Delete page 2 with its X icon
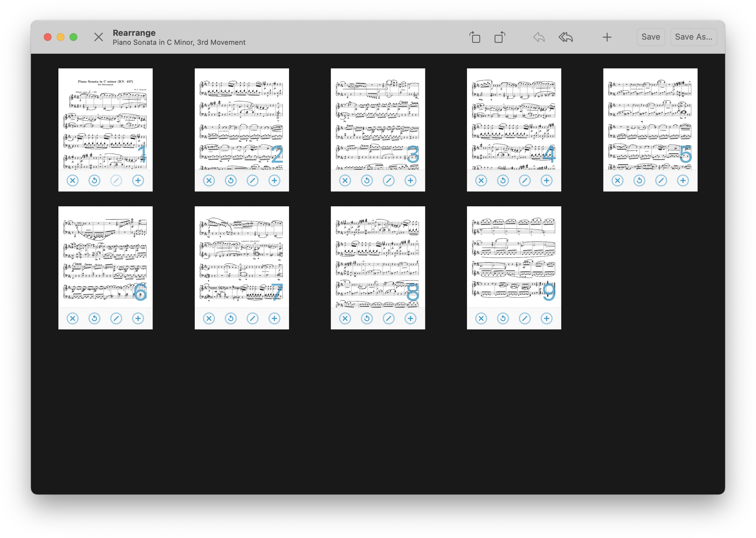This screenshot has height=538, width=756. 209,180
